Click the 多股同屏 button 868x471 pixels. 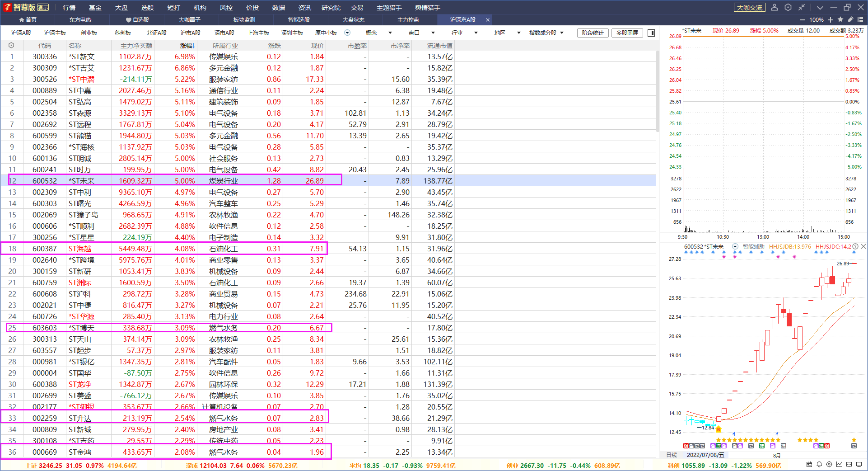click(x=627, y=33)
